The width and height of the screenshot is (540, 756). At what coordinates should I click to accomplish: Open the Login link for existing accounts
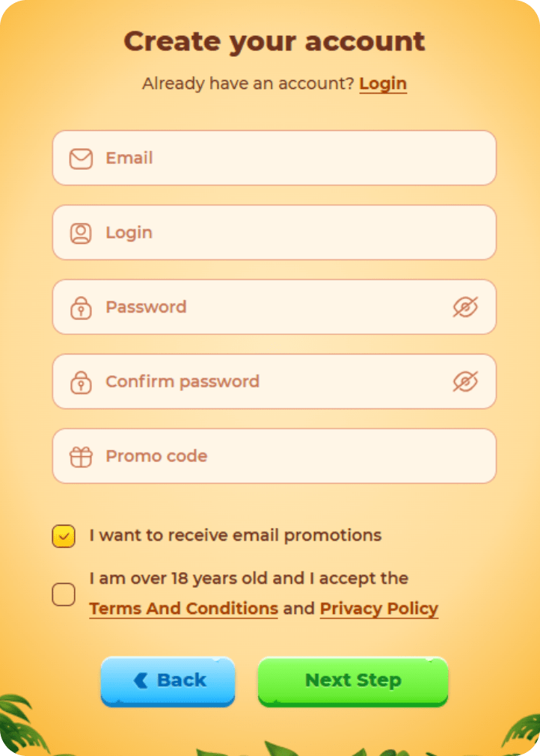click(x=383, y=84)
